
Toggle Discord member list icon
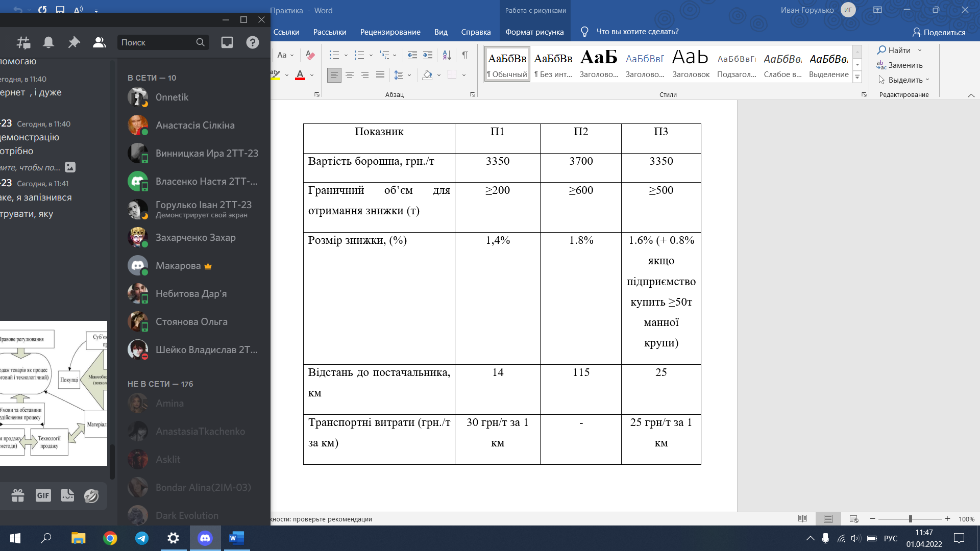99,42
